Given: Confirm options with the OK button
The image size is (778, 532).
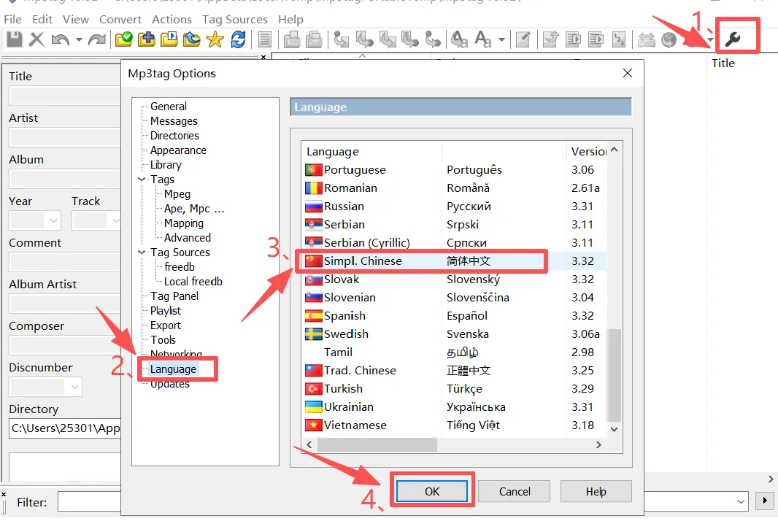Looking at the screenshot, I should point(431,491).
